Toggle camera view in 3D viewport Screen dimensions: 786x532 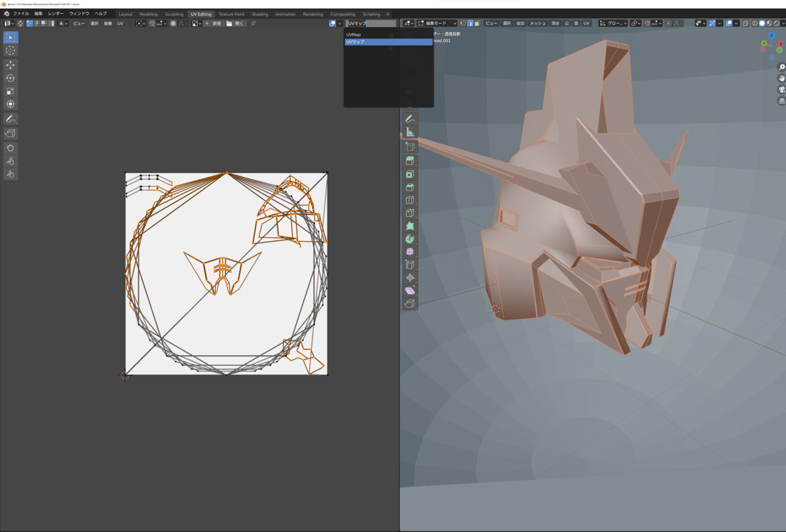781,89
